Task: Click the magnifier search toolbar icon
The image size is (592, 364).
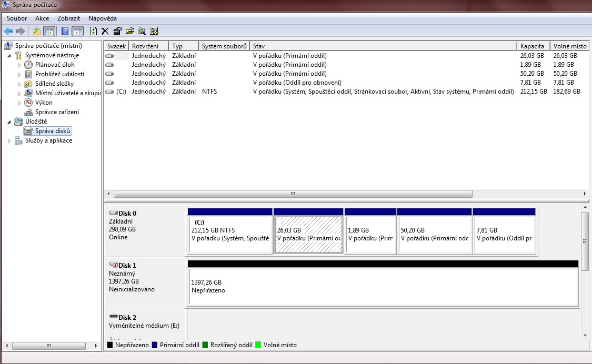Action: [142, 31]
